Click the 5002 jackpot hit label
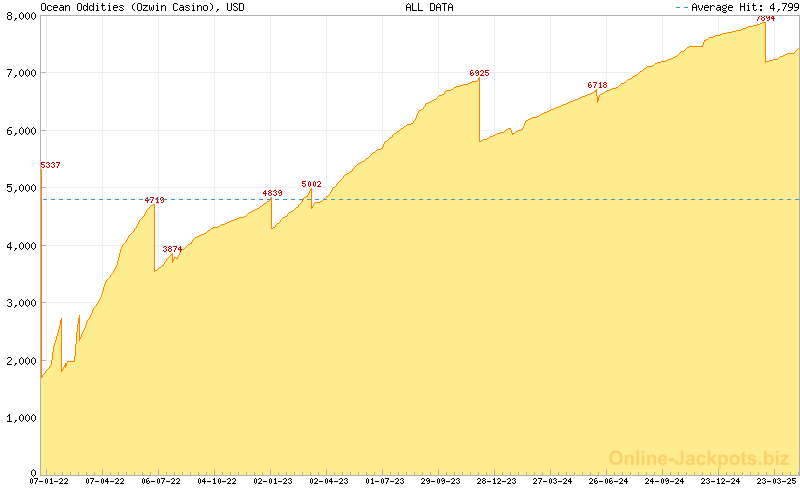 tap(311, 184)
